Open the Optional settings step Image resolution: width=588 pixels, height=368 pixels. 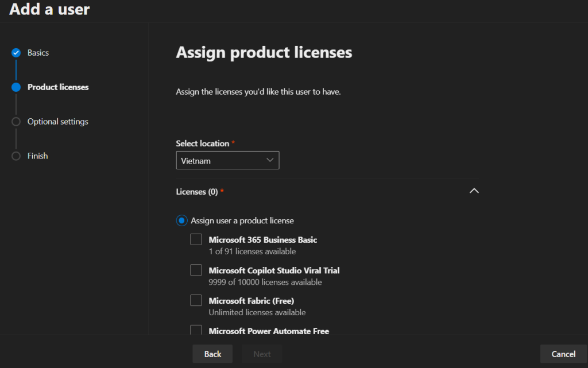point(58,122)
